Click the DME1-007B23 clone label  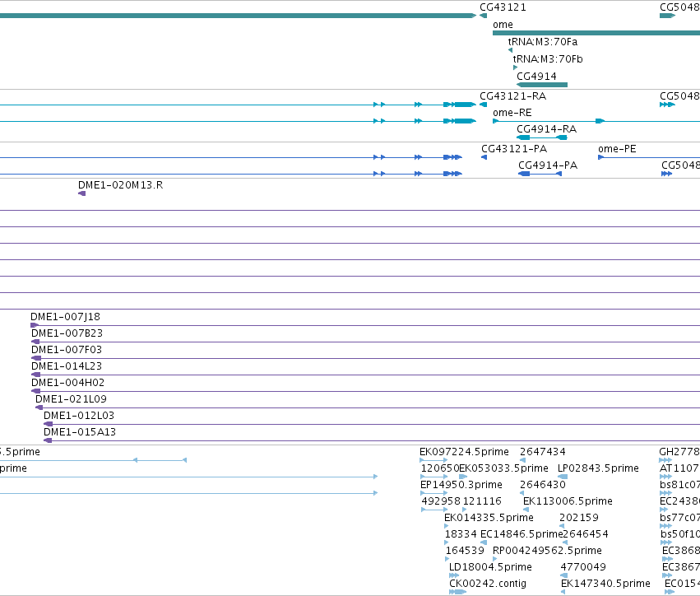click(67, 333)
